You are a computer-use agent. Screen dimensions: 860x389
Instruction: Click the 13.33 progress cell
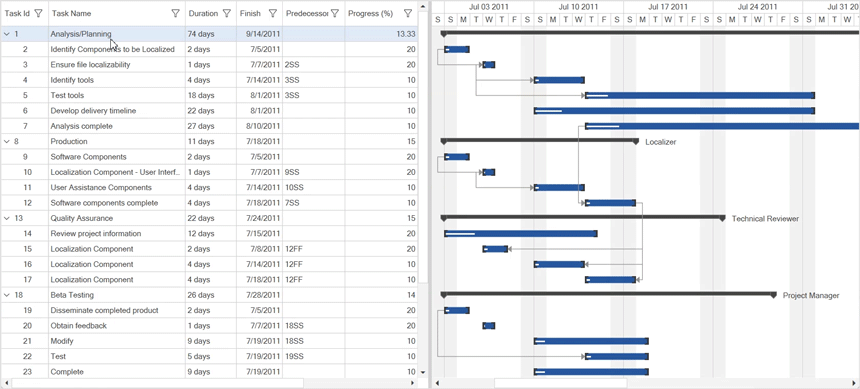click(381, 34)
